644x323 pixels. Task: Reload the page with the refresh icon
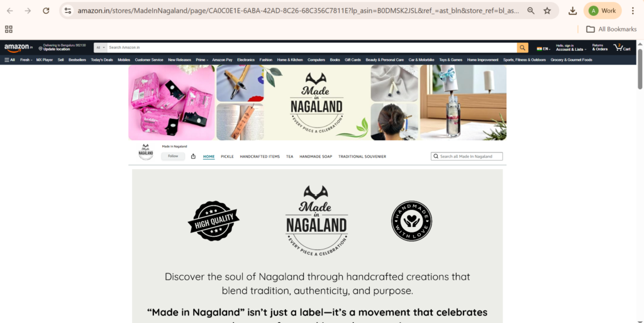click(46, 11)
